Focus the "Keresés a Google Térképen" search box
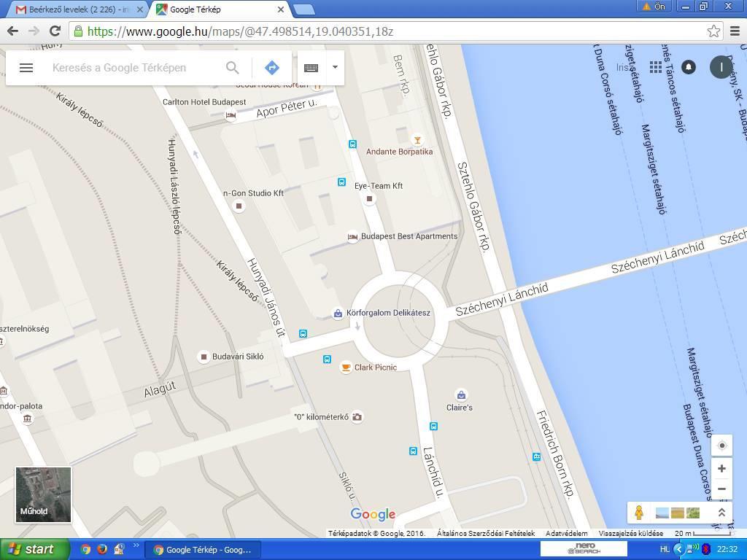Screen dimensions: 747x560 (119, 68)
